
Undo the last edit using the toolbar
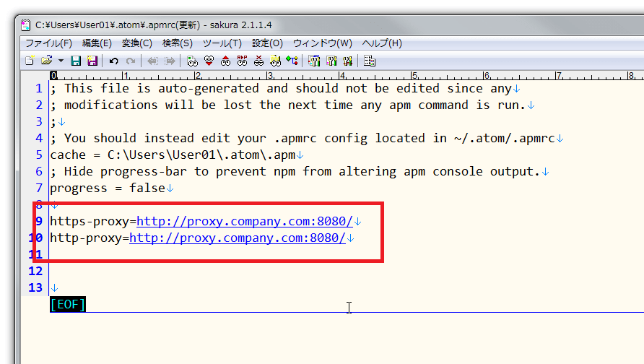(113, 61)
